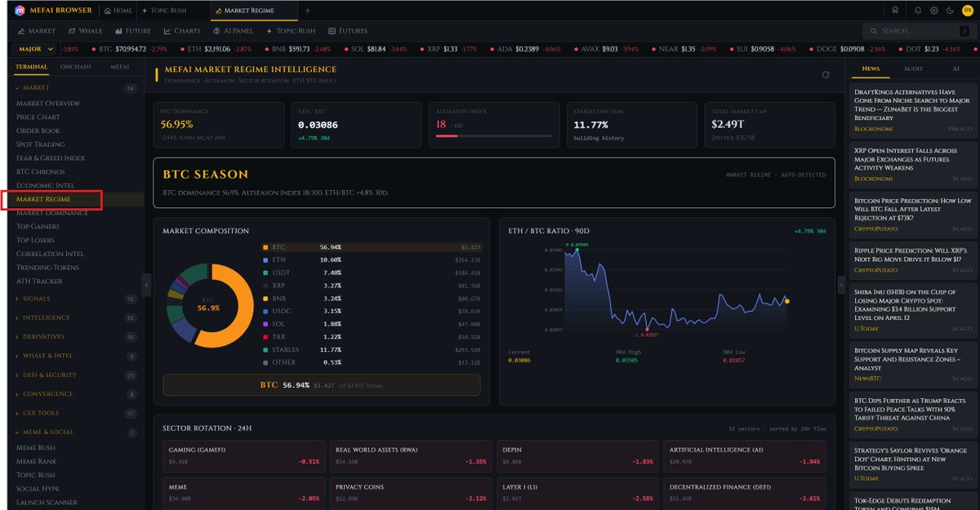Focus the Search input field
This screenshot has height=510, width=980.
920,31
